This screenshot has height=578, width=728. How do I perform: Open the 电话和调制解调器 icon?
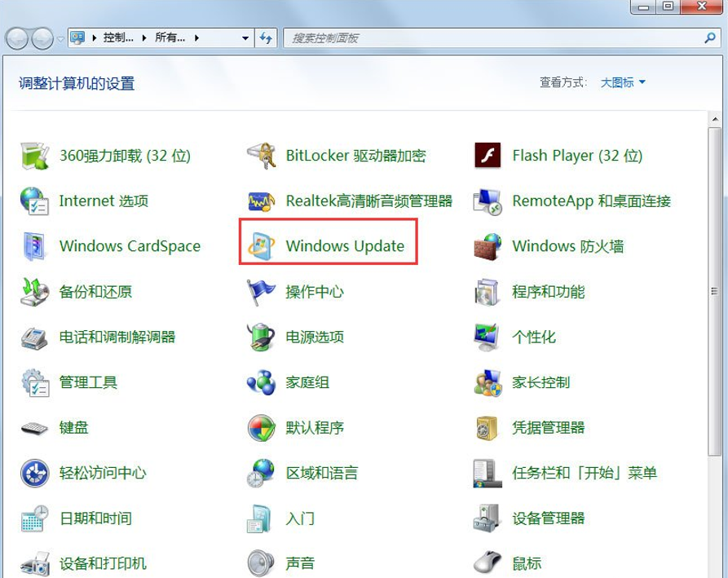34,338
